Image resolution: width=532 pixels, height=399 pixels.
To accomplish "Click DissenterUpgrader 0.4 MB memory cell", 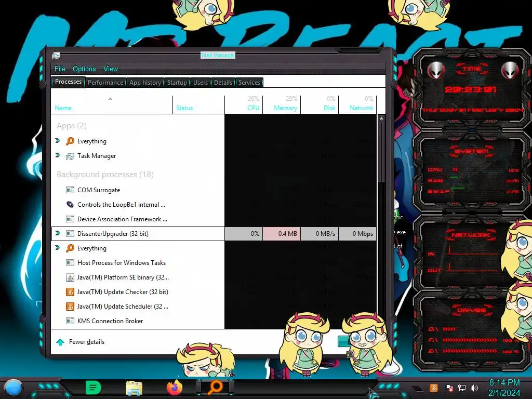I will 282,234.
